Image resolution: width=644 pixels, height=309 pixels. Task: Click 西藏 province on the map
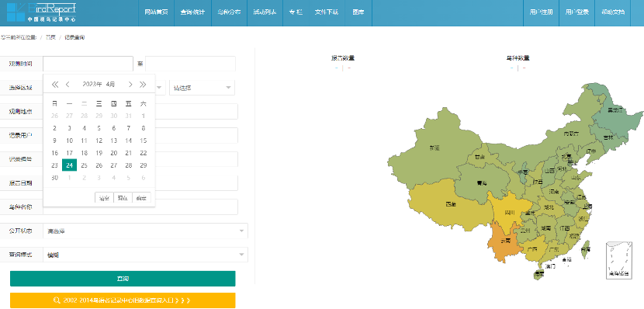click(451, 204)
